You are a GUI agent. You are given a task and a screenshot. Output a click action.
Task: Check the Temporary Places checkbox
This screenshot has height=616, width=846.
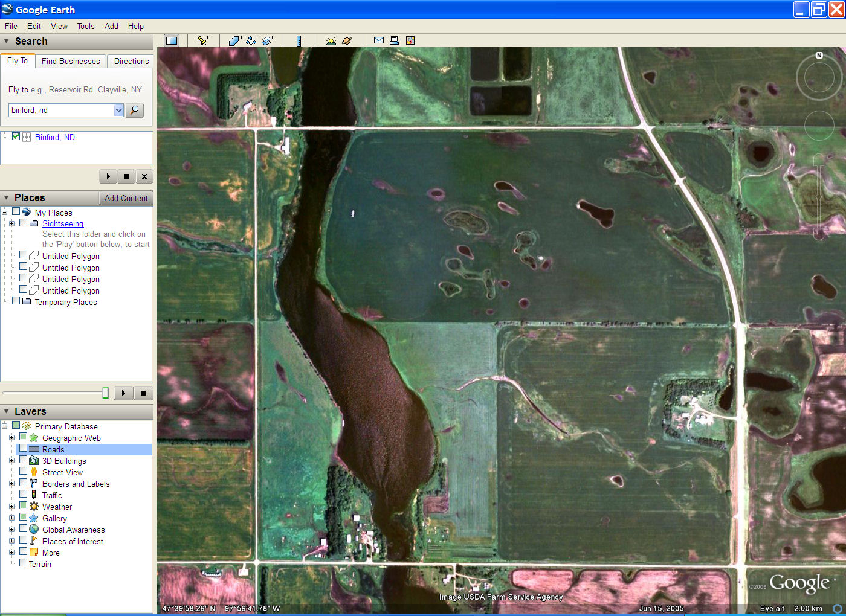(16, 301)
